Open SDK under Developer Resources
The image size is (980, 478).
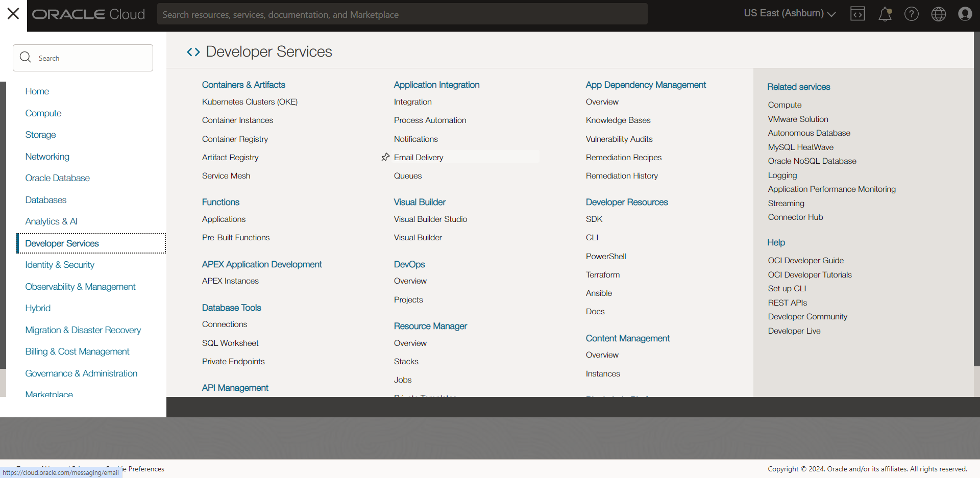594,219
